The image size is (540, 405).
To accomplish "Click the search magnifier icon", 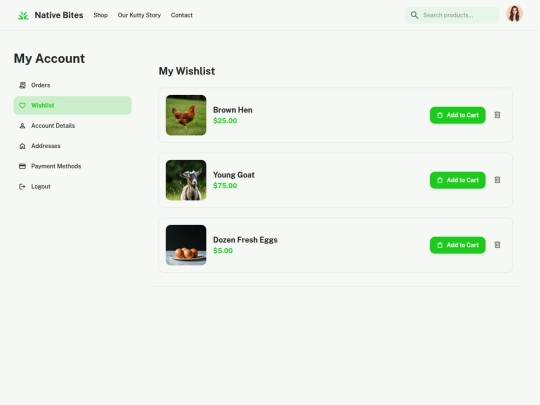I will 414,15.
